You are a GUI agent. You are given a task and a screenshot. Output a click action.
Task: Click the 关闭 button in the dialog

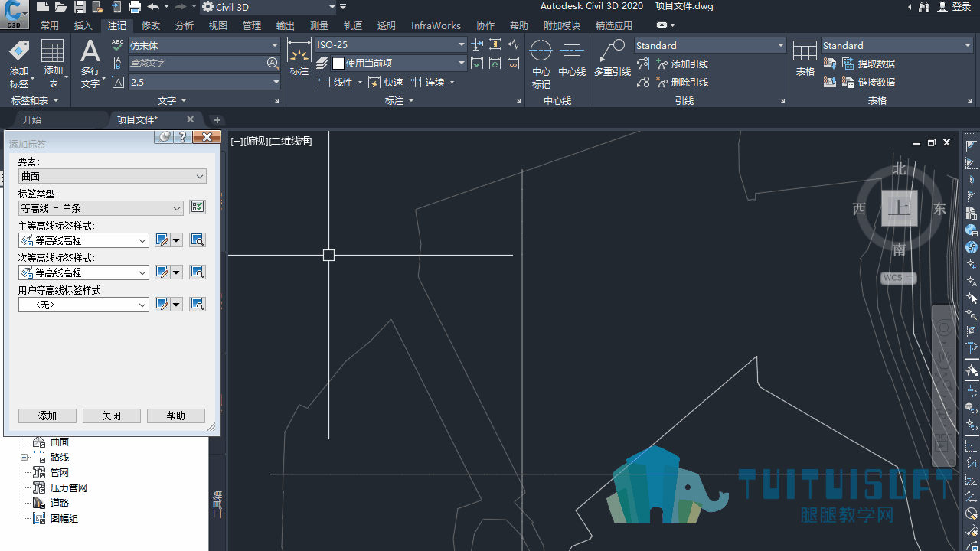click(112, 416)
